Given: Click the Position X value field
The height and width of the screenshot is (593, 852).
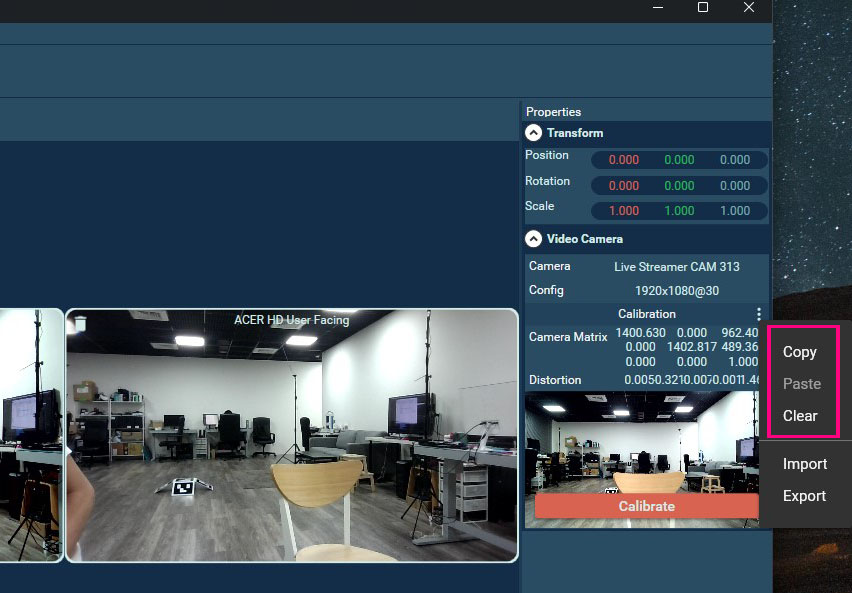Looking at the screenshot, I should click(624, 160).
